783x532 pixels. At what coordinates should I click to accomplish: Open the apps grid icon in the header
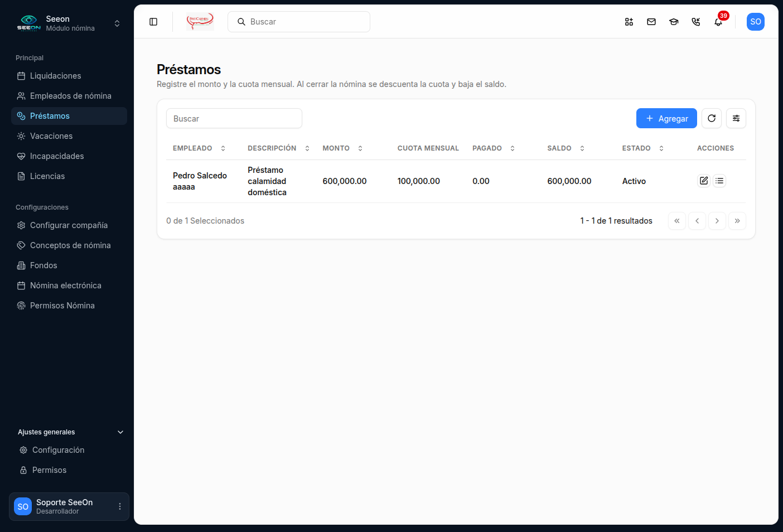(x=629, y=22)
